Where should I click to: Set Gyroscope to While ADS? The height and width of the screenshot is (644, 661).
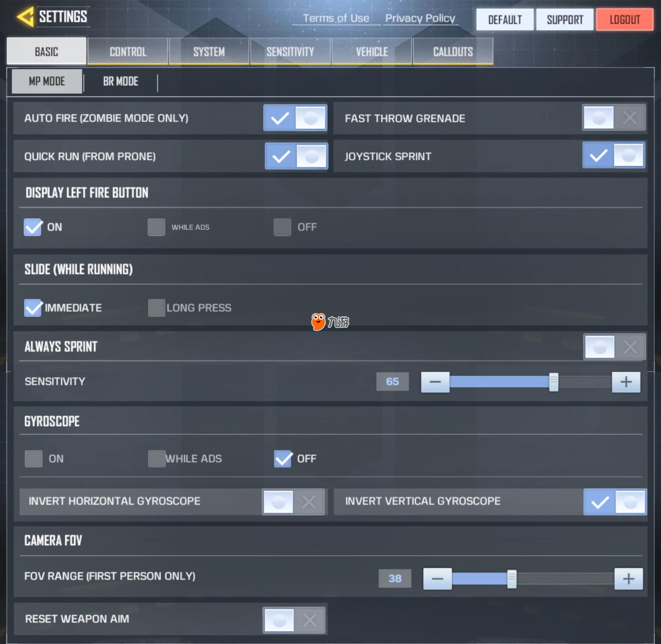pyautogui.click(x=157, y=459)
